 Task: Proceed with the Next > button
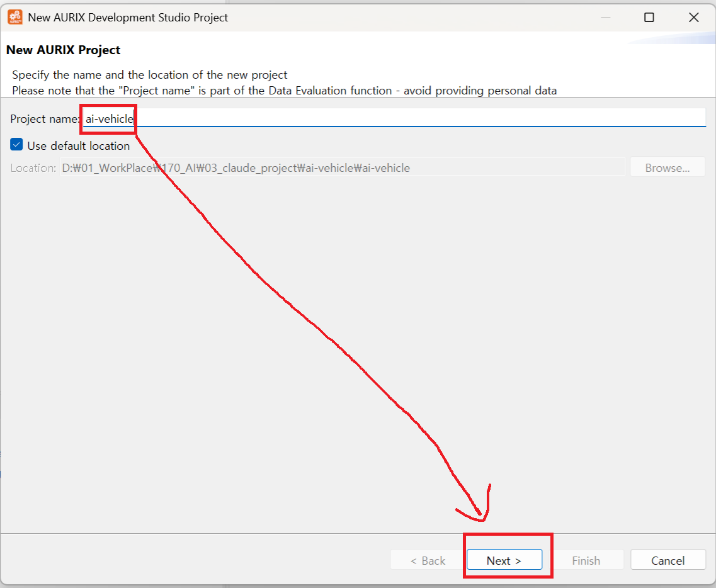(504, 560)
